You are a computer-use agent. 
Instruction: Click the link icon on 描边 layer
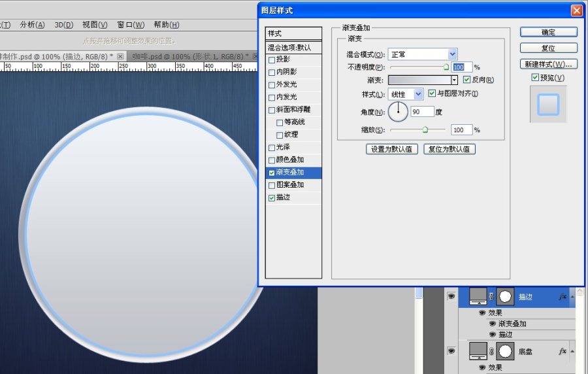pyautogui.click(x=491, y=296)
